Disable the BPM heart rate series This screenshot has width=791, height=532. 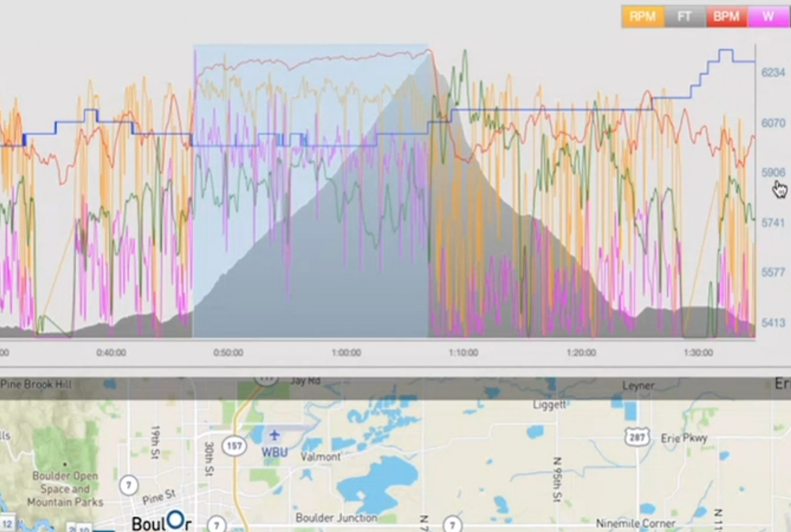click(x=727, y=17)
